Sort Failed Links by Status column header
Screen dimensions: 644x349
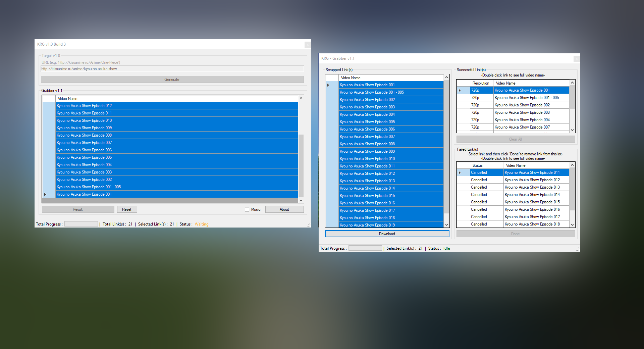[x=478, y=165]
